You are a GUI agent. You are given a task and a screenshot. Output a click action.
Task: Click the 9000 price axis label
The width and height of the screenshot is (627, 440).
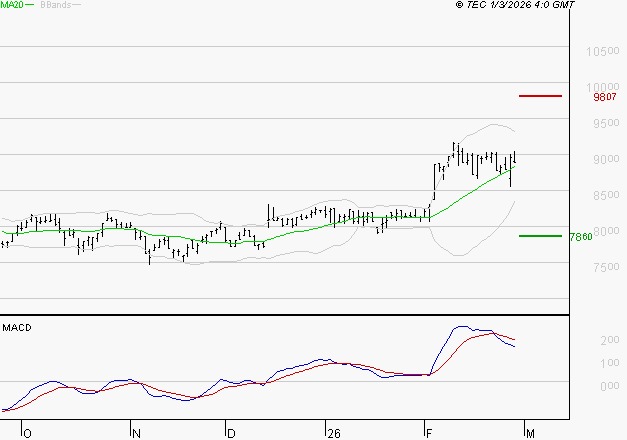click(x=606, y=159)
